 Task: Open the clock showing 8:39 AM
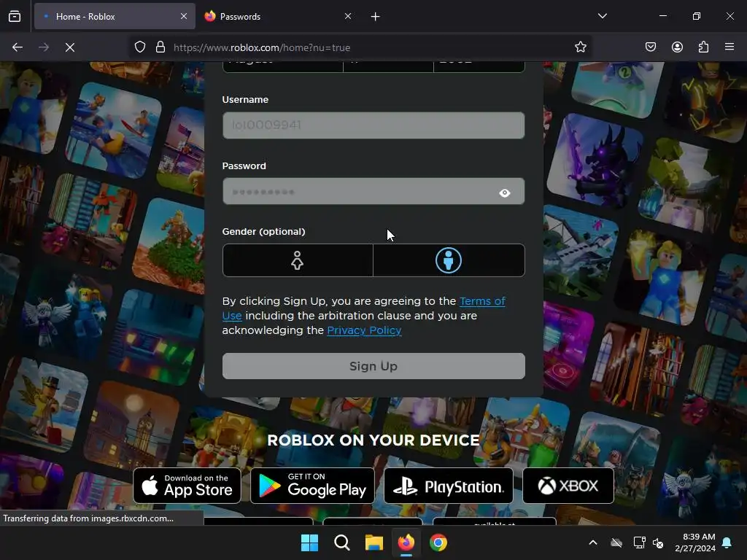[x=695, y=542]
